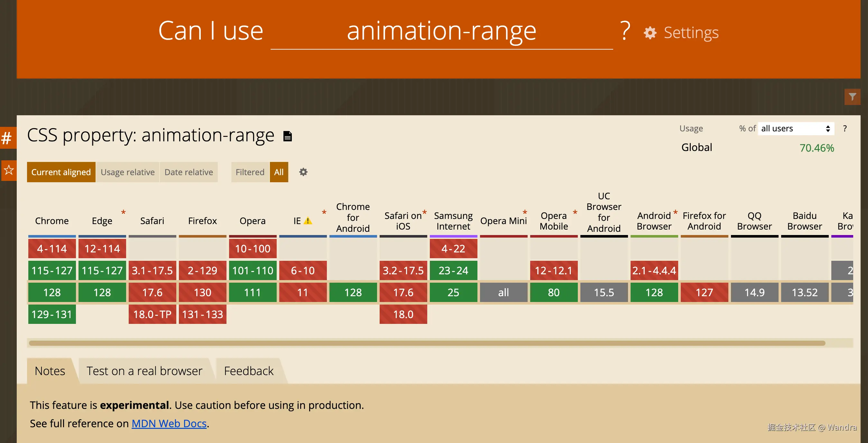Click the star favorite icon
The width and height of the screenshot is (868, 443).
[9, 170]
